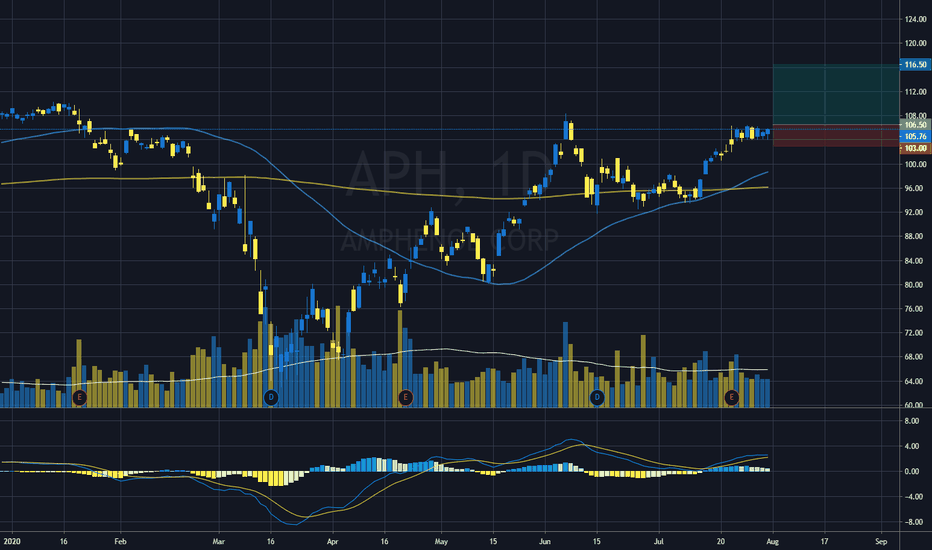Viewport: 932px width, 550px height.
Task: Open the dividend marker dated mid-March
Action: (x=271, y=397)
